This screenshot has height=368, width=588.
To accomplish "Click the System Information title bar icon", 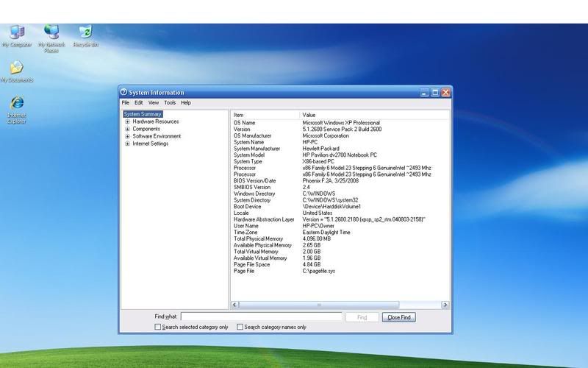I will pyautogui.click(x=123, y=92).
